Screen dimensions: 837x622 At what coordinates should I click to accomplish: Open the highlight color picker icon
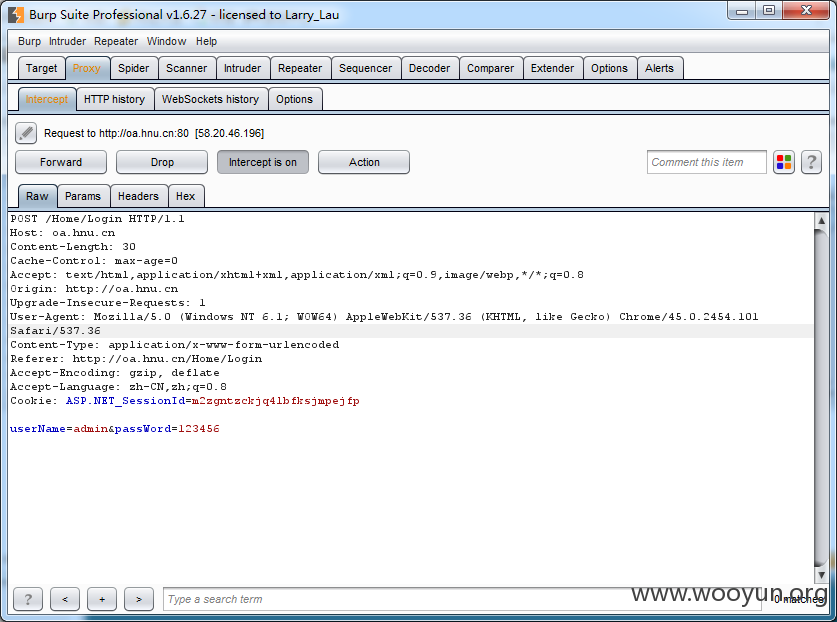(784, 162)
